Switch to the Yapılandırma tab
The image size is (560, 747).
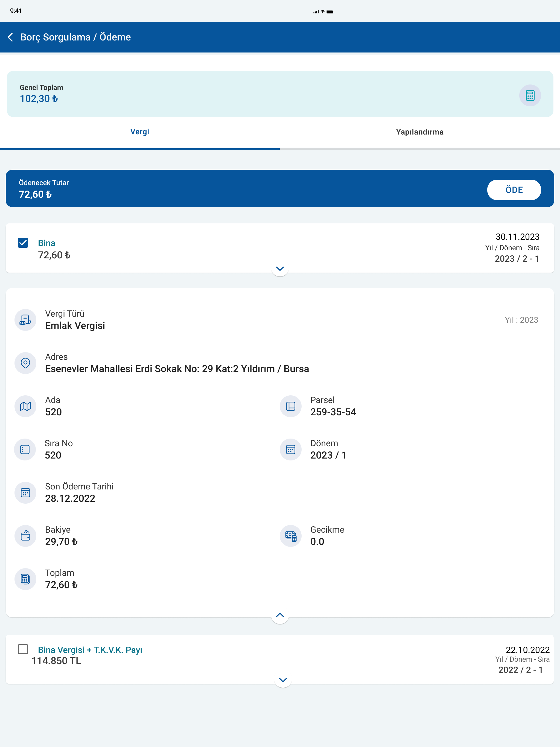(420, 132)
